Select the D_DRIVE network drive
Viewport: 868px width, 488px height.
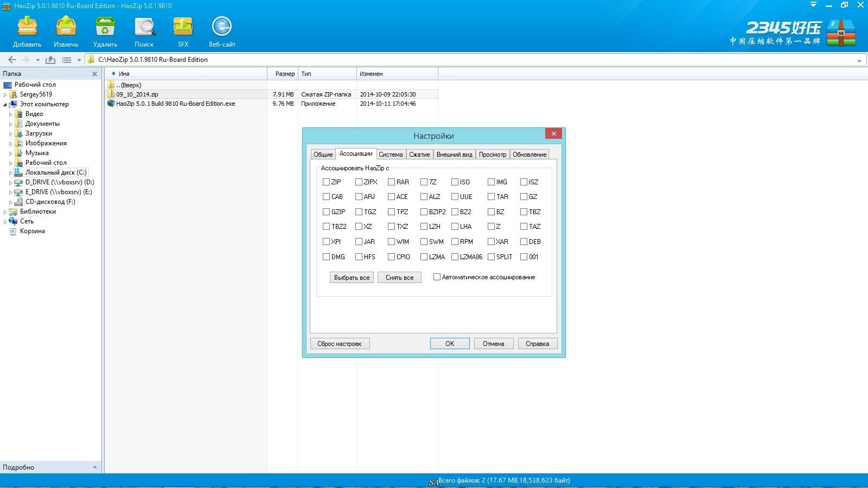click(60, 182)
